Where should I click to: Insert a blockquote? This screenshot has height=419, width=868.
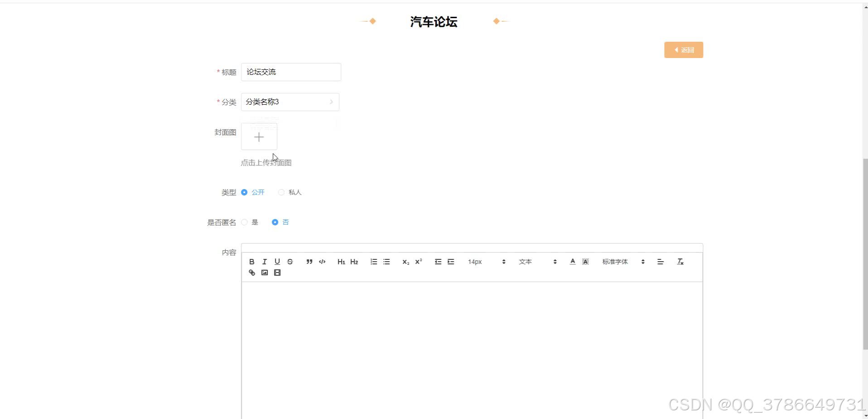[x=309, y=262]
